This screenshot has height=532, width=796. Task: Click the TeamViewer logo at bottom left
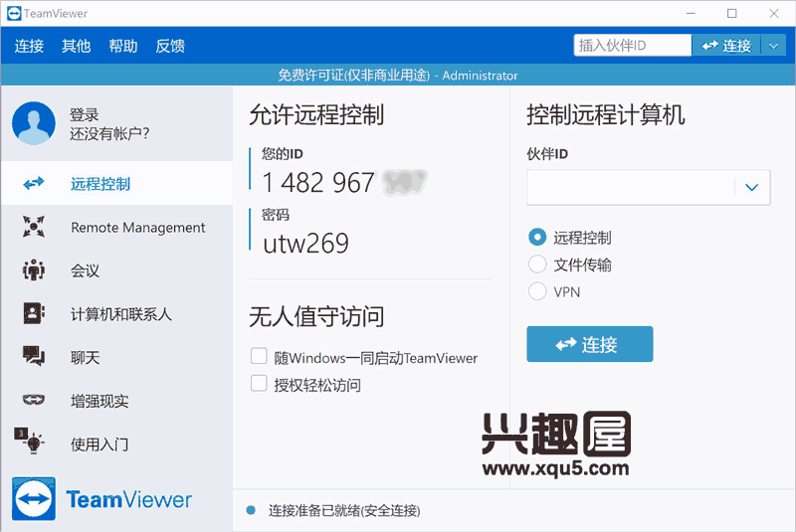pos(101,499)
